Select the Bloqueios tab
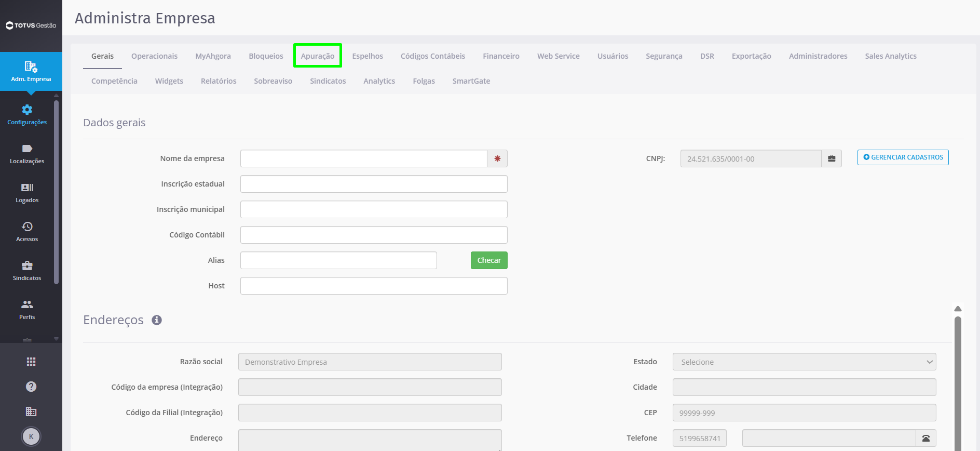 [266, 56]
